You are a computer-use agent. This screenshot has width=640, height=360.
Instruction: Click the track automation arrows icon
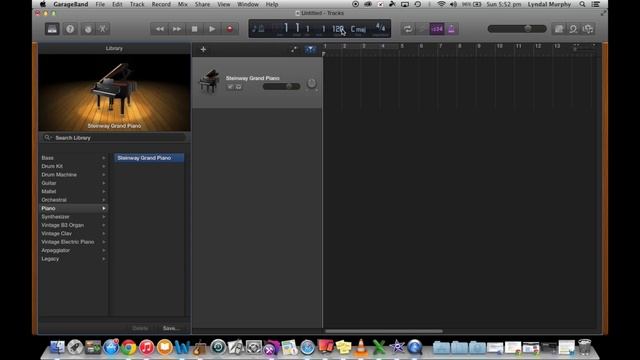point(294,50)
